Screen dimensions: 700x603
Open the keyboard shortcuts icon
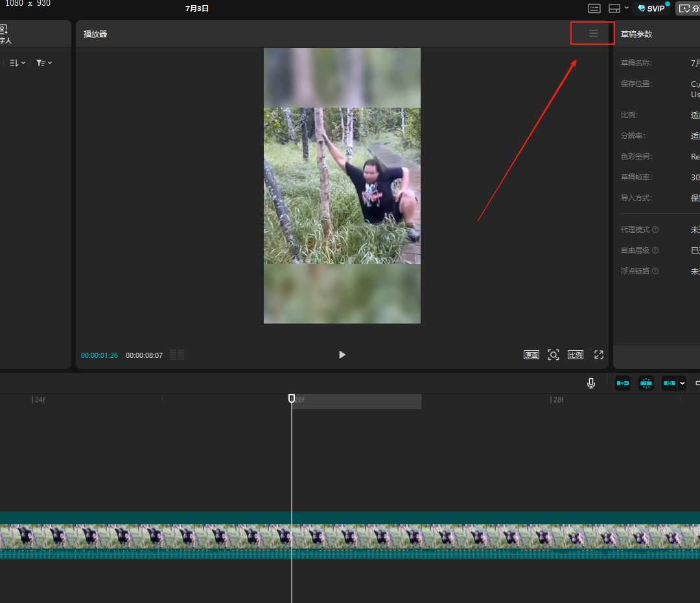click(594, 8)
